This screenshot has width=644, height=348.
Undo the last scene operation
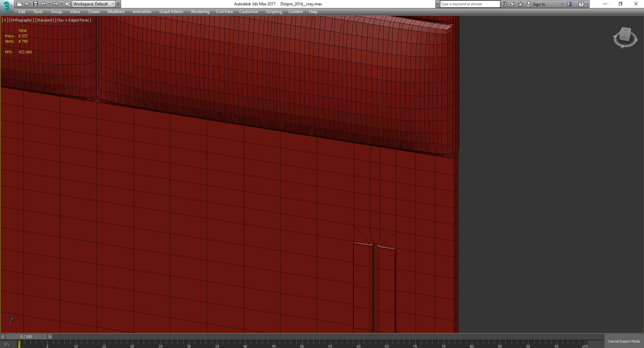tap(44, 4)
